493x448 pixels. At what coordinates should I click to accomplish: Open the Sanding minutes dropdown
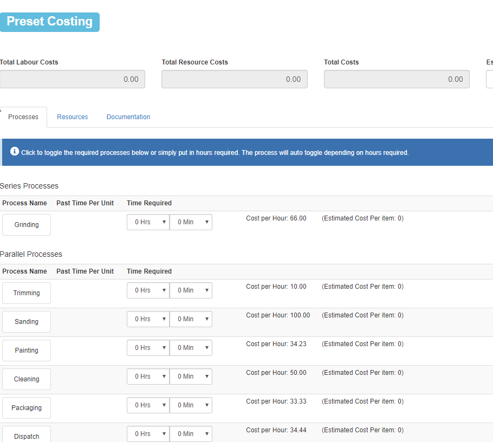pyautogui.click(x=191, y=319)
